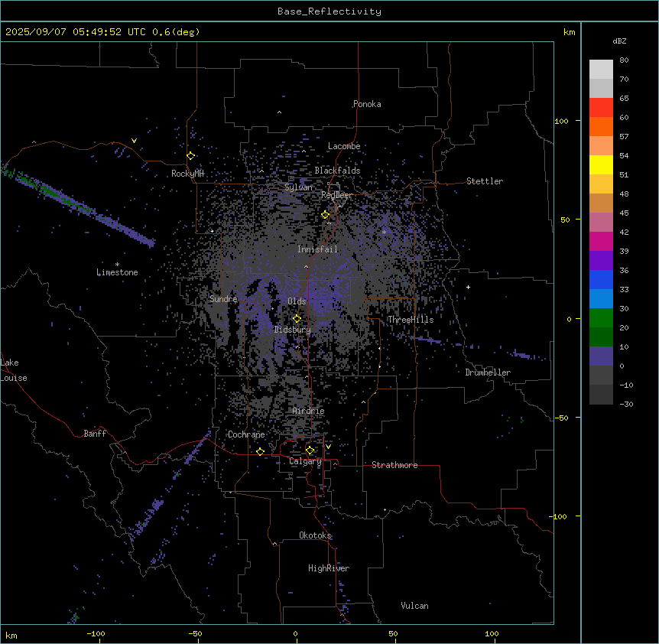Screen dimensions: 659x644
Task: Click the Okotoks label
Action: coord(315,535)
